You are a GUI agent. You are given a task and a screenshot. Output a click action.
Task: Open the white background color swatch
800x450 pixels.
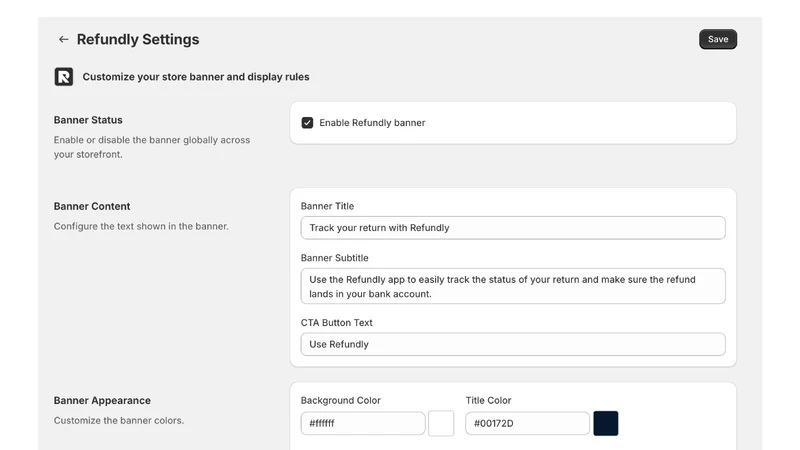coord(441,423)
